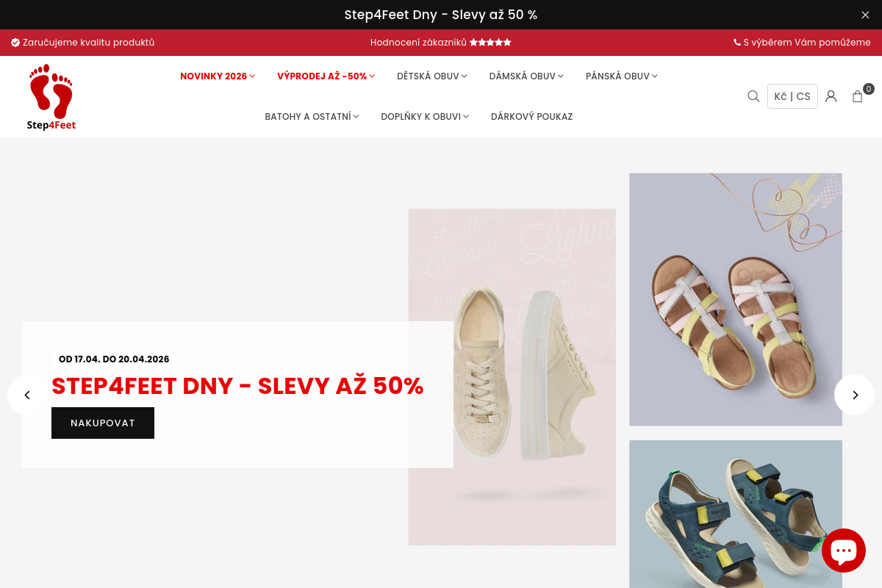The height and width of the screenshot is (588, 882).
Task: Open the Výprodej až -50% menu
Action: [326, 76]
